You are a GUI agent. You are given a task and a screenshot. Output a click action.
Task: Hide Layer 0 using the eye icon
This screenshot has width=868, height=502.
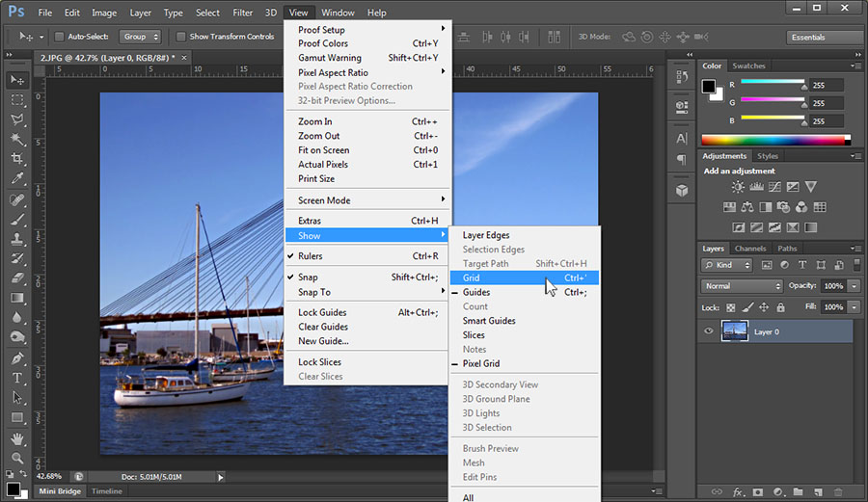pyautogui.click(x=709, y=331)
